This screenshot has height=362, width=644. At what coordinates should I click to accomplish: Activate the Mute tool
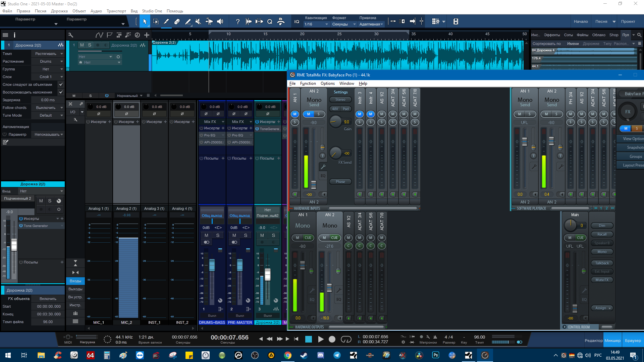click(198, 21)
